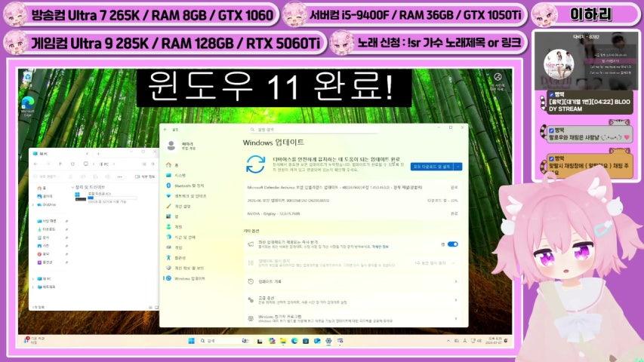The width and height of the screenshot is (644, 362).
Task: Open File Explorer from the taskbar
Action: coord(283,341)
